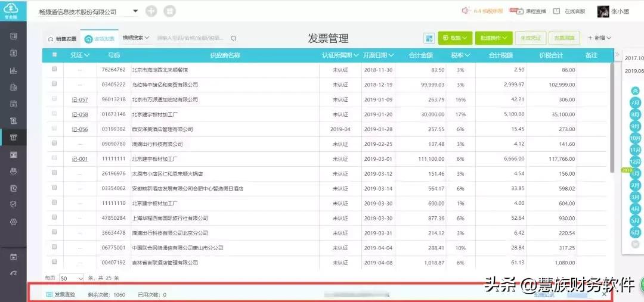Check the row for invoice 26196976
Viewport: 644px width, 302px height.
(x=54, y=173)
